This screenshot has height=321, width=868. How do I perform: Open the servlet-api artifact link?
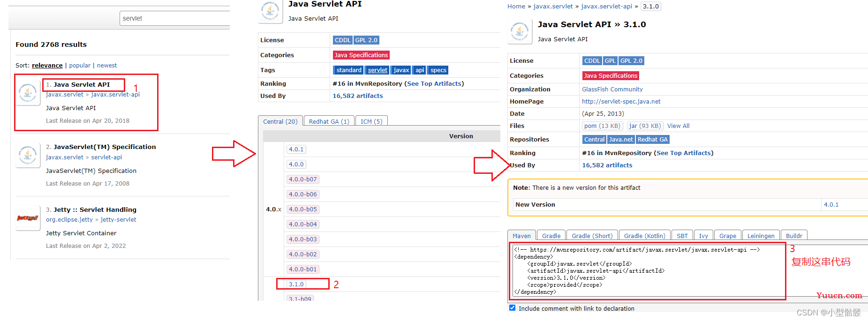106,157
